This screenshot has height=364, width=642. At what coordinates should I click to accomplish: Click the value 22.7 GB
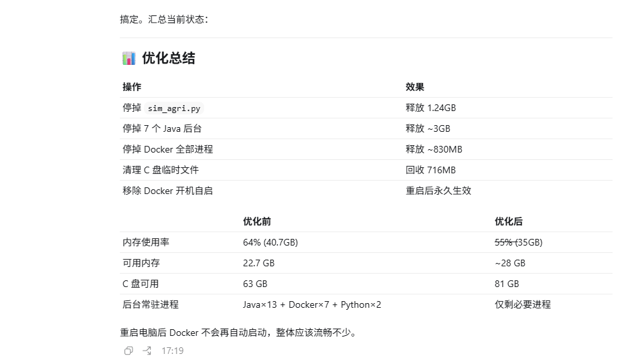[x=259, y=263]
